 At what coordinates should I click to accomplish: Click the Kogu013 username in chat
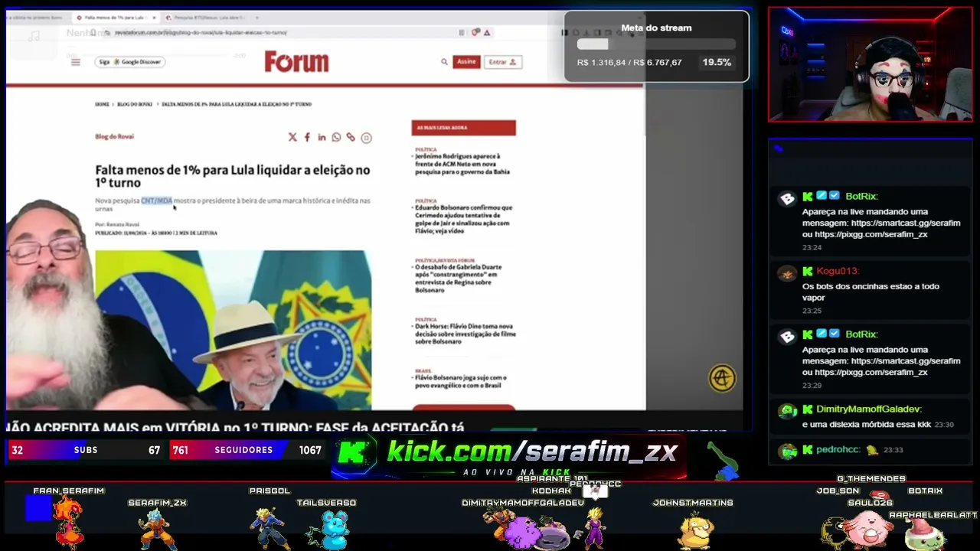pos(838,271)
